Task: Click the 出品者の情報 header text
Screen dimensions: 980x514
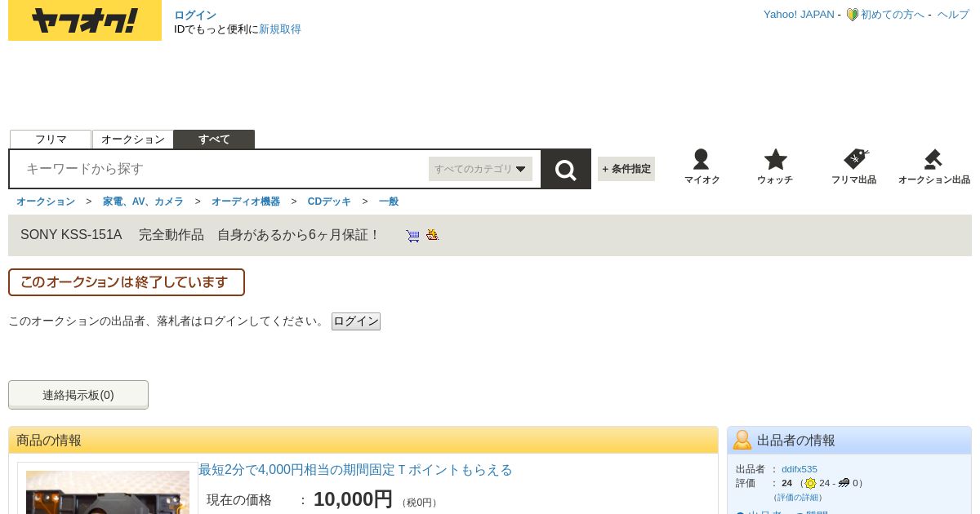Action: click(796, 441)
